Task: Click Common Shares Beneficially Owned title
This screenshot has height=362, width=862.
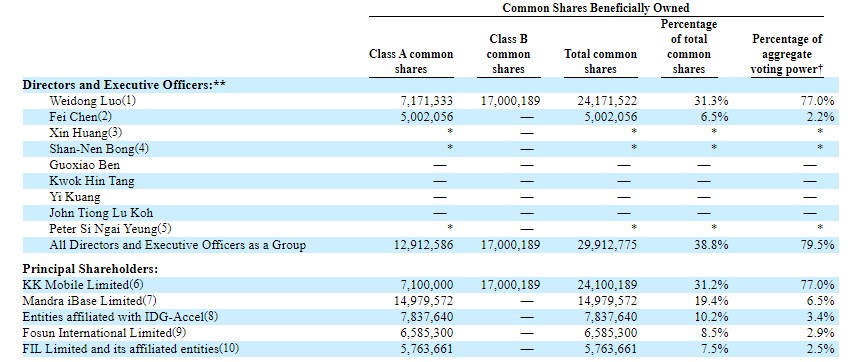Action: click(596, 8)
